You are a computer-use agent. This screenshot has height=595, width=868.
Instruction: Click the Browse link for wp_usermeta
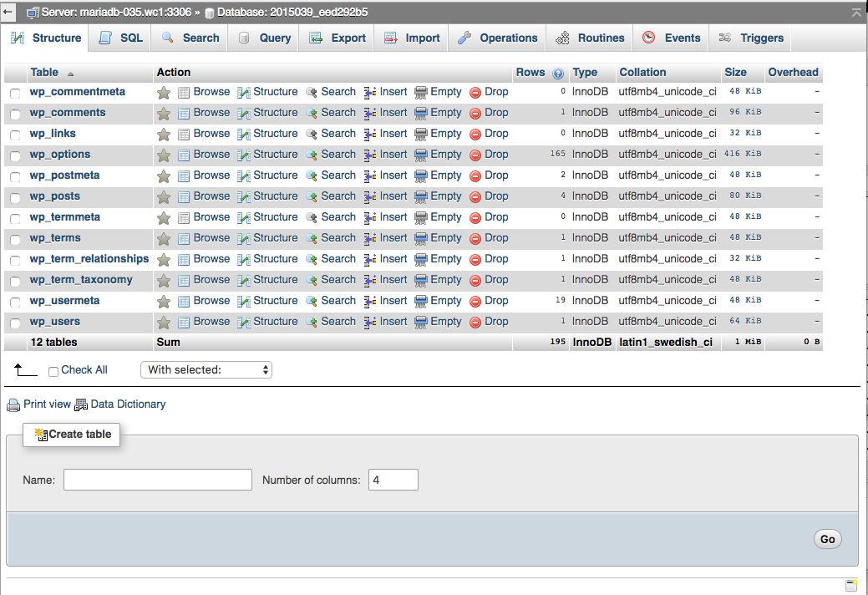click(211, 301)
